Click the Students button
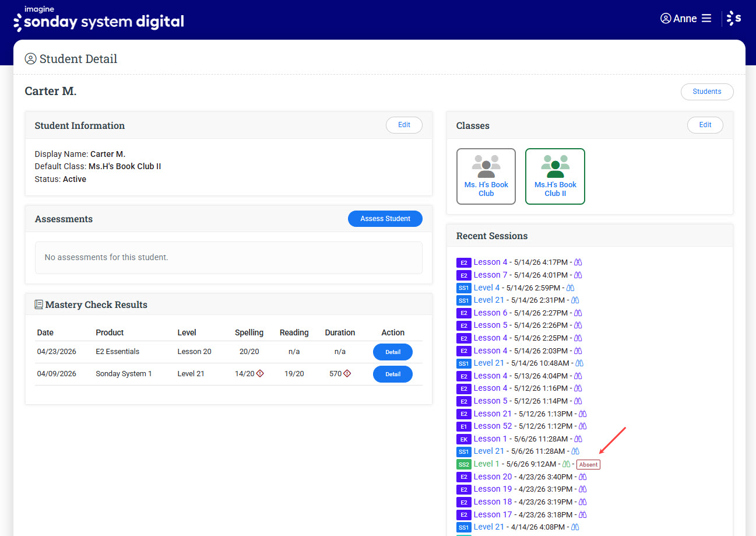The width and height of the screenshot is (756, 536). [707, 92]
